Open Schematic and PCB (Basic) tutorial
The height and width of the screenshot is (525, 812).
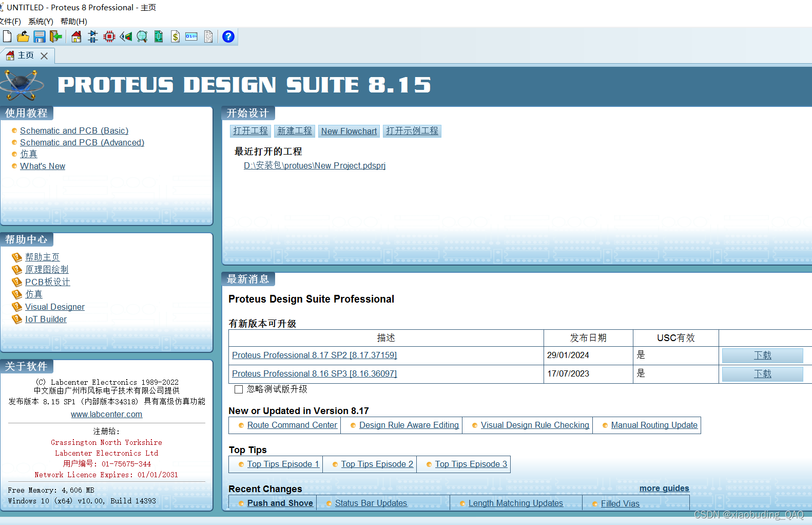click(x=74, y=130)
